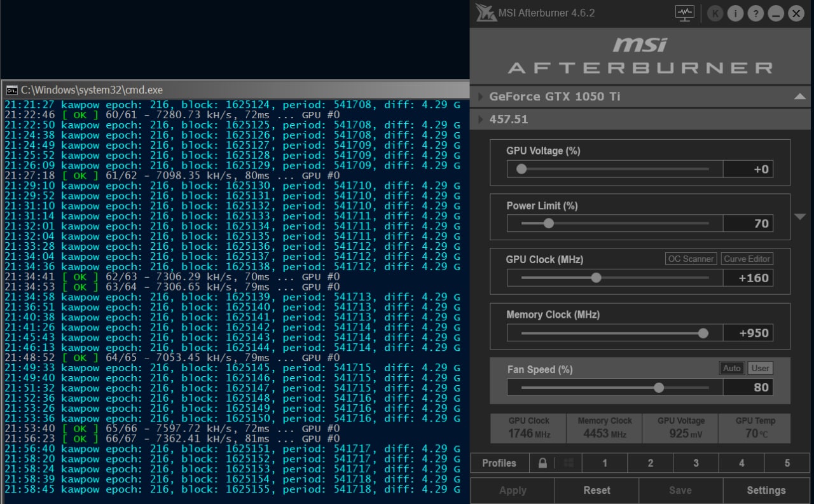Open Afterburner Settings

click(766, 490)
